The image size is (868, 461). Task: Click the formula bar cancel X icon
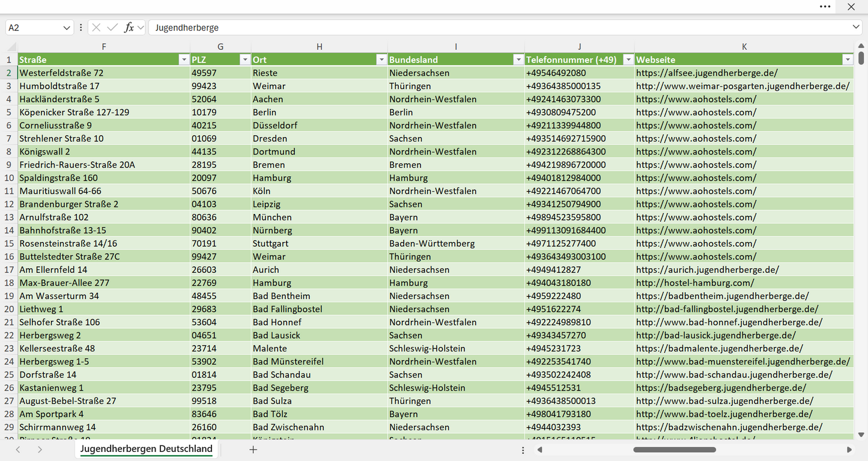(96, 28)
